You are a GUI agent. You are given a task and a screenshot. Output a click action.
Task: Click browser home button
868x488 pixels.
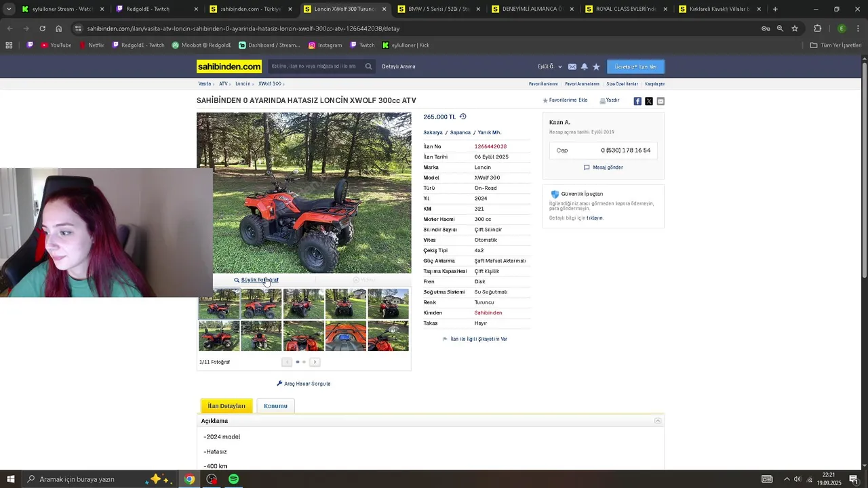point(58,28)
